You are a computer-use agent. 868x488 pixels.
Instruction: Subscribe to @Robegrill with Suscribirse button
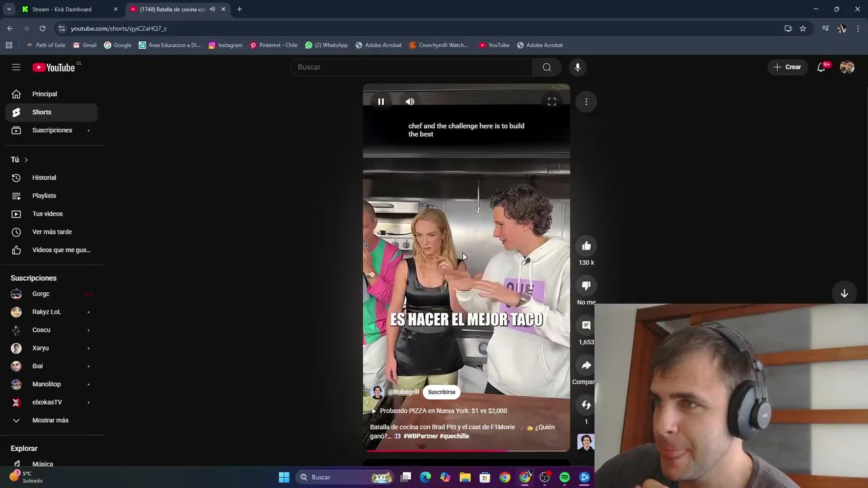click(x=441, y=392)
